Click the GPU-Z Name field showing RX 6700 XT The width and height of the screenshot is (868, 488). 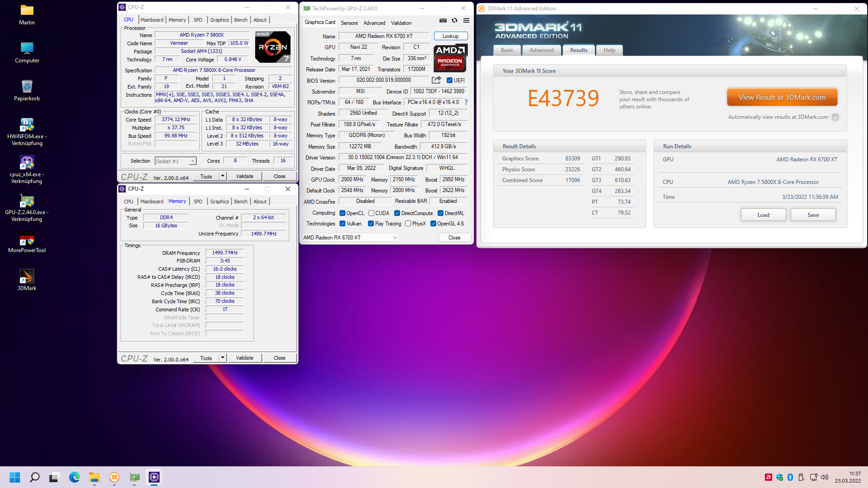click(x=384, y=36)
